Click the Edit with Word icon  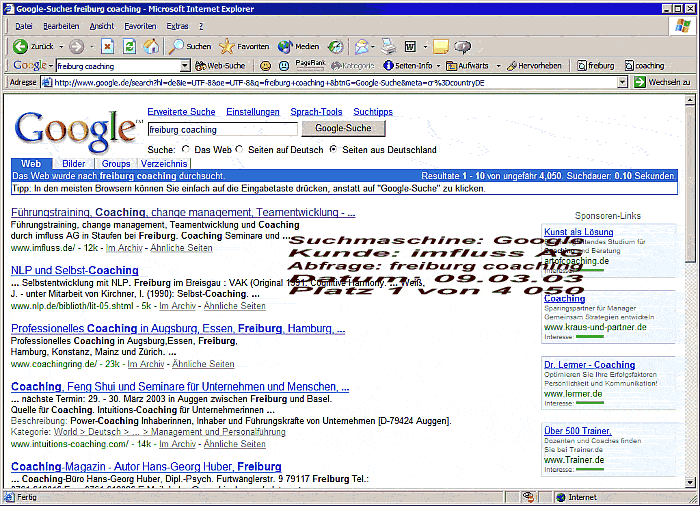[410, 46]
